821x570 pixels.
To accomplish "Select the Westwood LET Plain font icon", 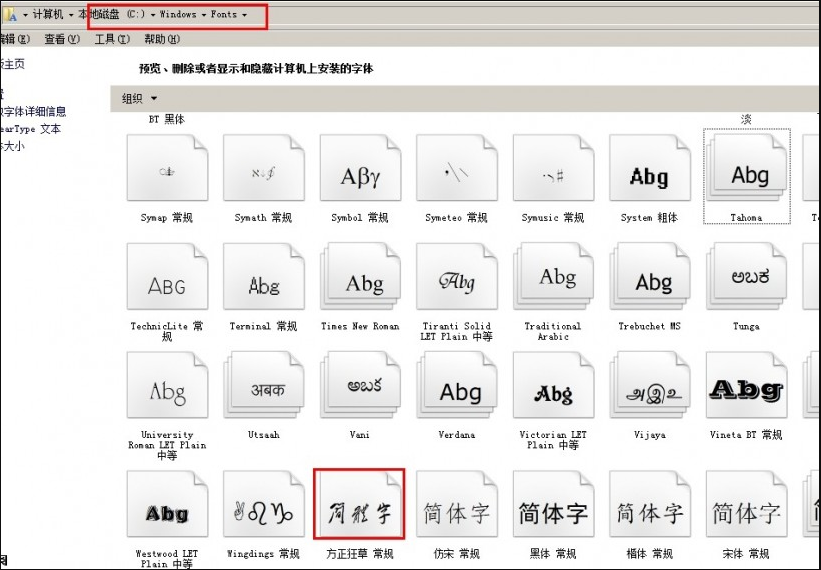I will [167, 504].
